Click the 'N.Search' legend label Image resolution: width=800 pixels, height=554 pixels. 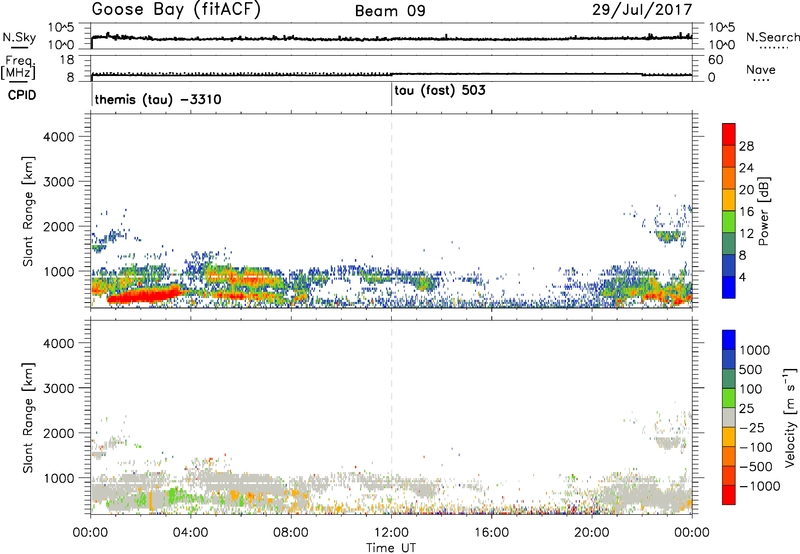[772, 37]
